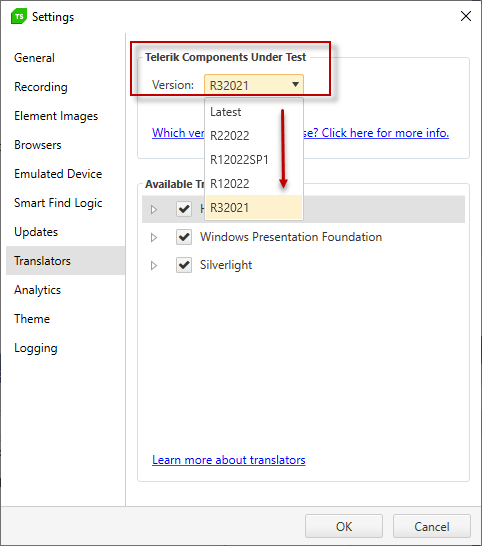This screenshot has height=546, width=482.
Task: Confirm settings with the OK button
Action: [x=344, y=526]
